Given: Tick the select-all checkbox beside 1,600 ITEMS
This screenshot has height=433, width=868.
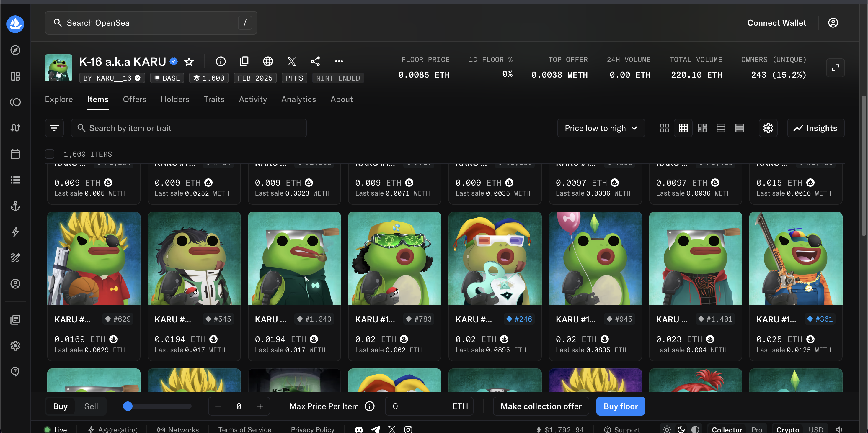Looking at the screenshot, I should coord(50,154).
